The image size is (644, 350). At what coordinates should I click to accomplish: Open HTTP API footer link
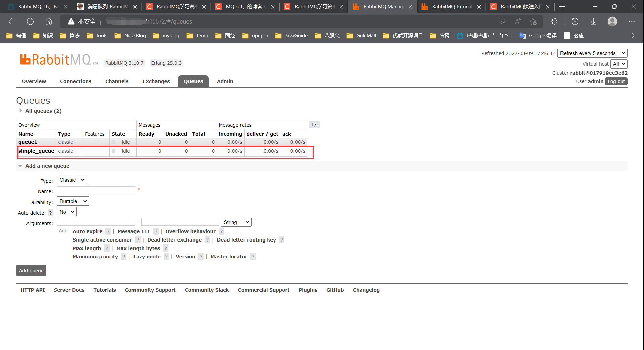(x=33, y=290)
